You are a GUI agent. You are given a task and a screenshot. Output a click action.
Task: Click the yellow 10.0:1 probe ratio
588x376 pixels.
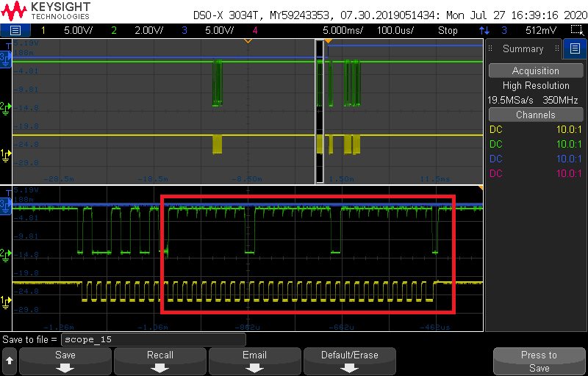569,129
